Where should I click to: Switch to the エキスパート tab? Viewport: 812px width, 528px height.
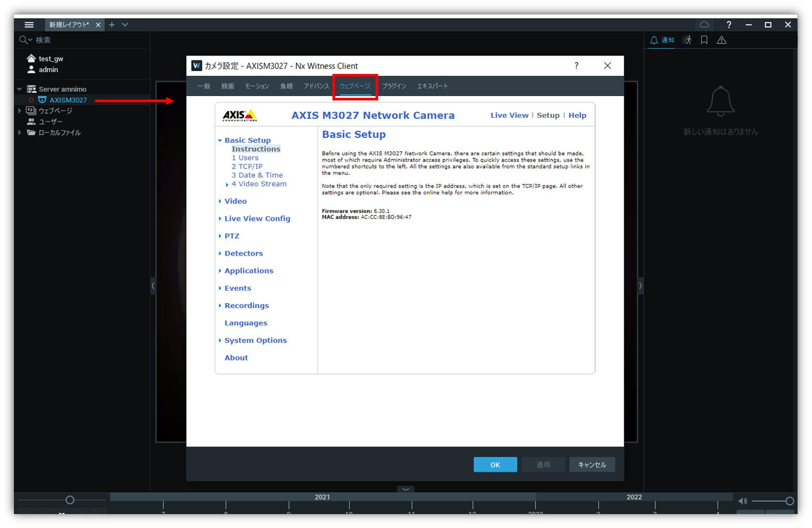(x=432, y=86)
